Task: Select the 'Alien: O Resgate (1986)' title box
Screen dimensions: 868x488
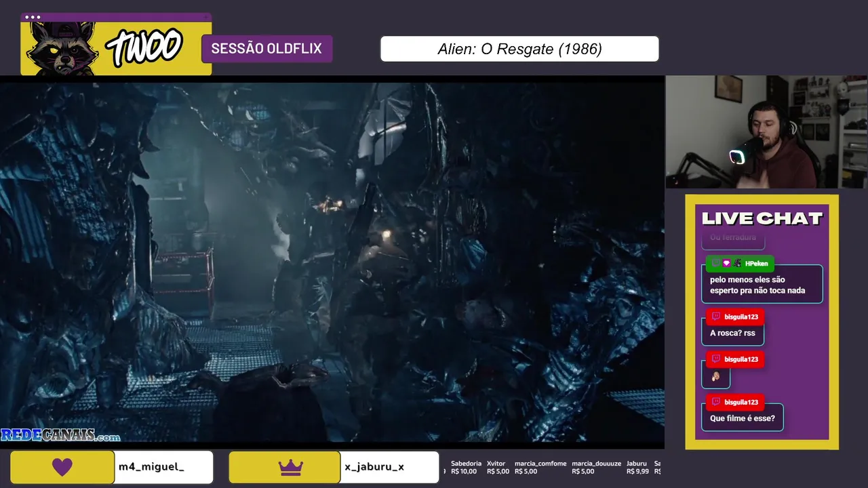Action: pyautogui.click(x=519, y=49)
